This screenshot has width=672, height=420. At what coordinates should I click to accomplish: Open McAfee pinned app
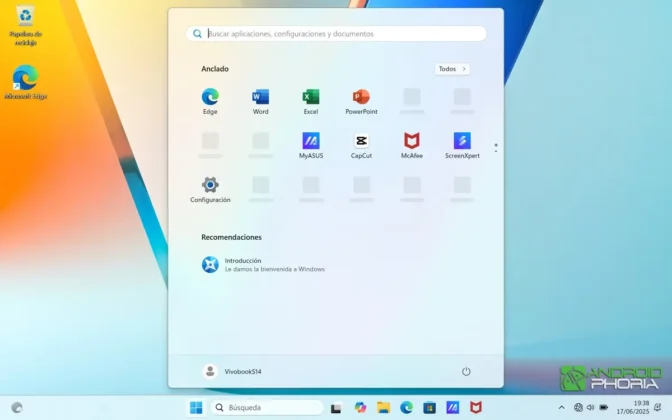412,146
